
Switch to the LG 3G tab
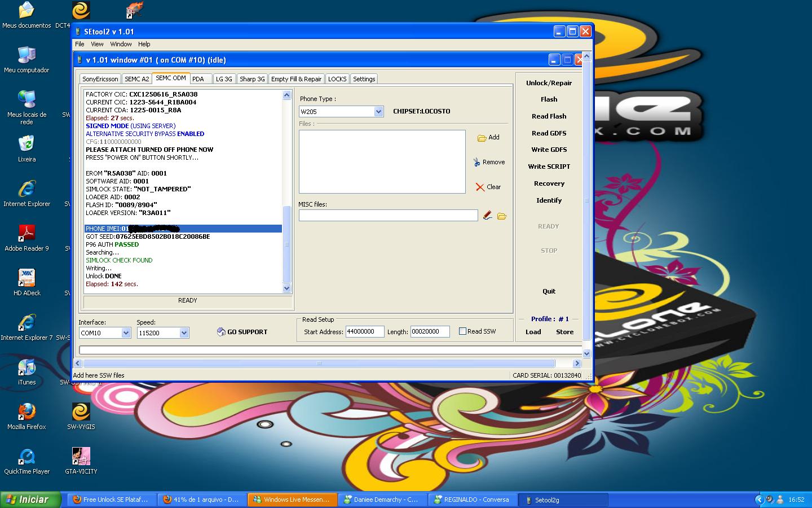point(224,79)
